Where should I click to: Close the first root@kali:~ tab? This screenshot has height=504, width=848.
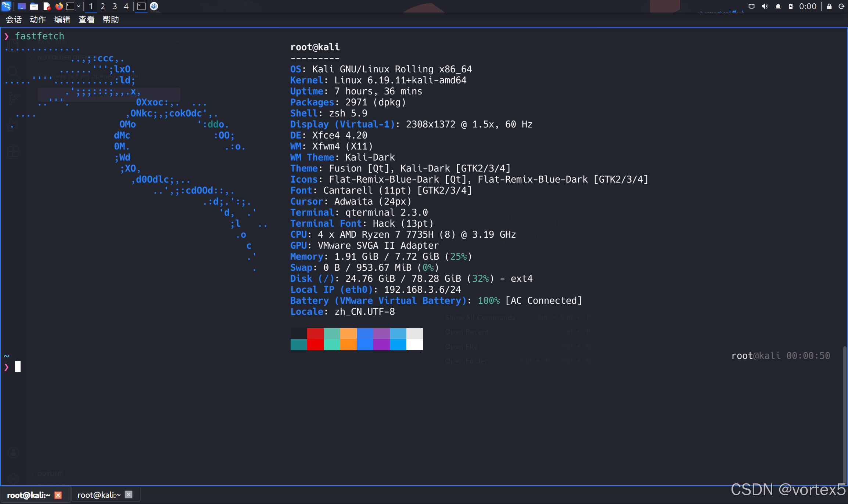tap(58, 495)
